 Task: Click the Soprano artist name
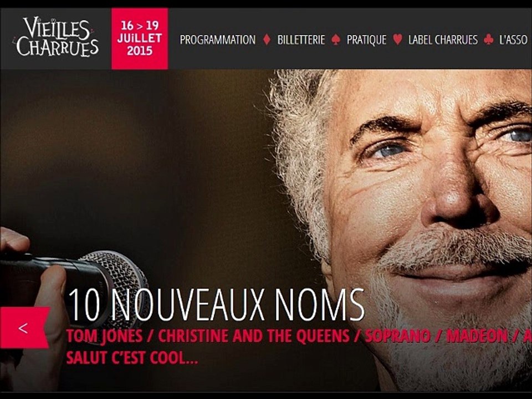tap(397, 336)
